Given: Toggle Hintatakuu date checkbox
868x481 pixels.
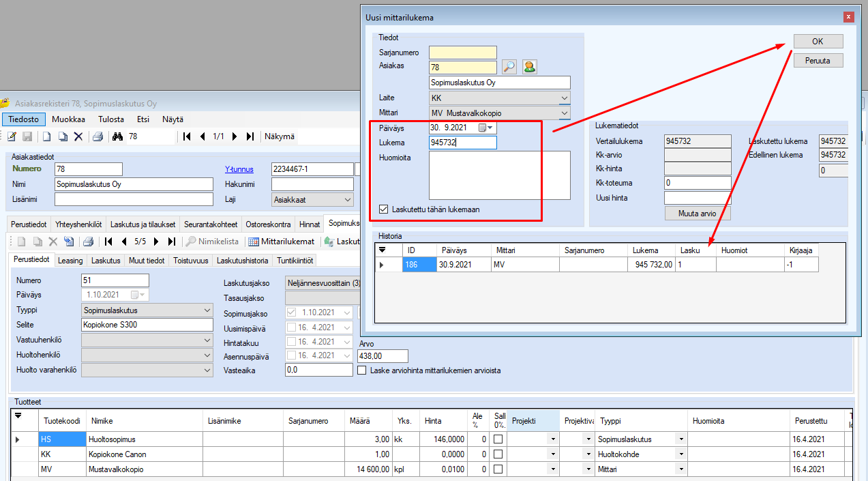Looking at the screenshot, I should click(292, 342).
